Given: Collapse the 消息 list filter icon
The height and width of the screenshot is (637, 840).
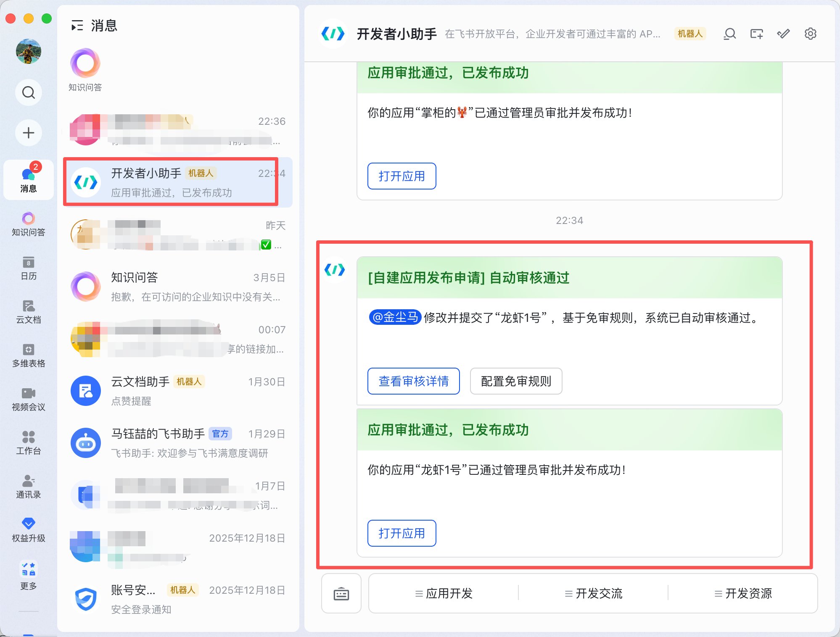Looking at the screenshot, I should click(77, 26).
